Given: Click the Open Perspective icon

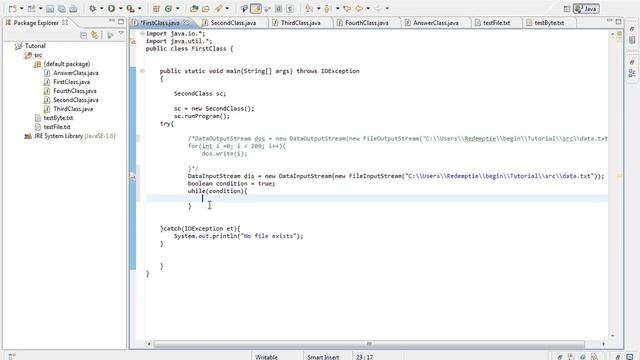Looking at the screenshot, I should [x=567, y=9].
